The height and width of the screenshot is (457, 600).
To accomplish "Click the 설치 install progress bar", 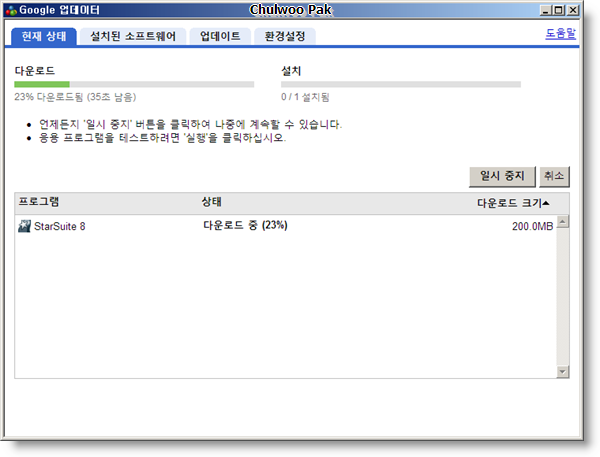I will (x=401, y=84).
